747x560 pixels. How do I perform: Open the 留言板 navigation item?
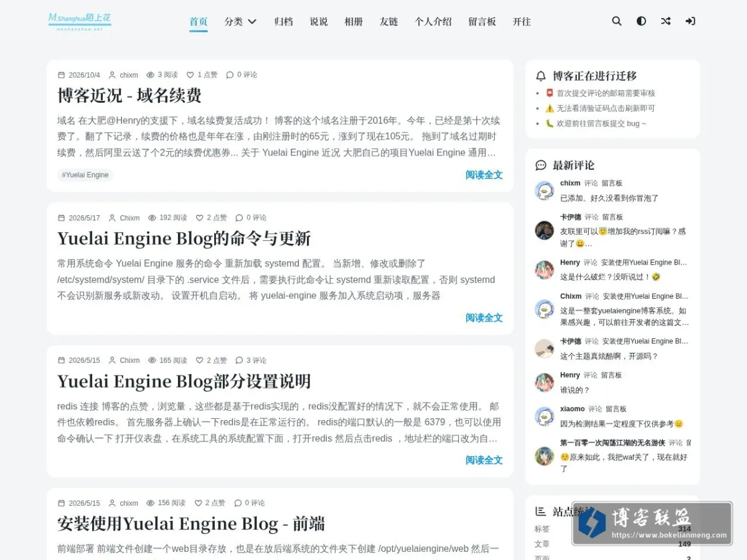pos(482,21)
